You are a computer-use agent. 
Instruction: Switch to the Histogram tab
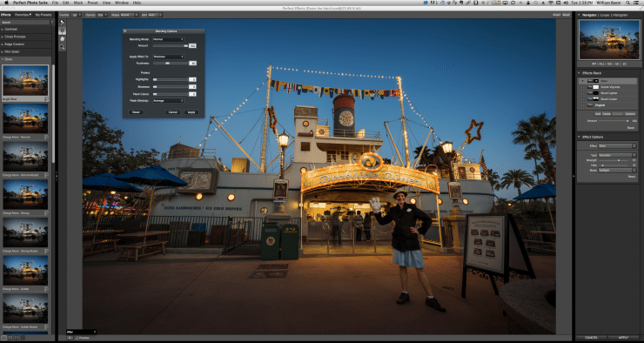click(x=621, y=15)
